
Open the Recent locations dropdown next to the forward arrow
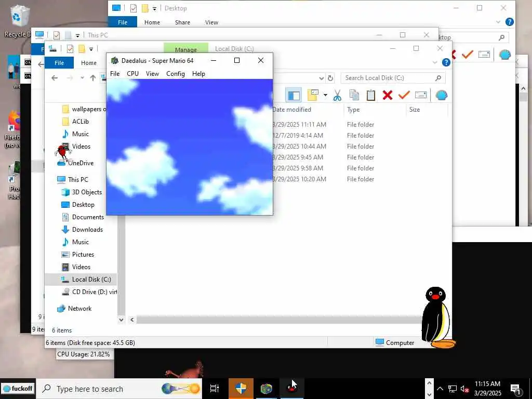[x=82, y=78]
